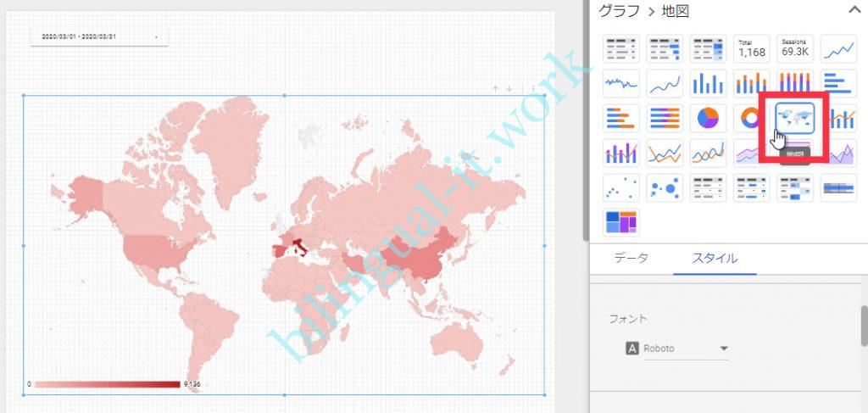Choose the pie chart icon
Viewport: 868px width, 413px height.
click(x=708, y=118)
